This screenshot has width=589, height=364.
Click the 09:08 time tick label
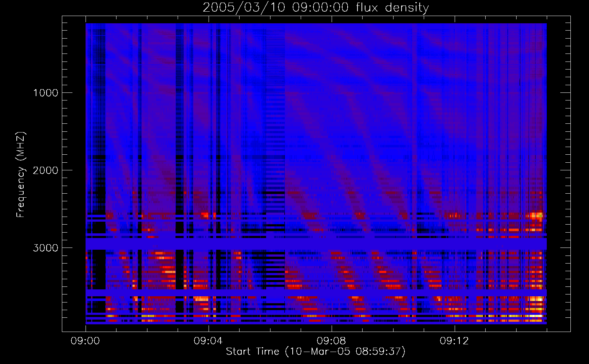pyautogui.click(x=331, y=341)
